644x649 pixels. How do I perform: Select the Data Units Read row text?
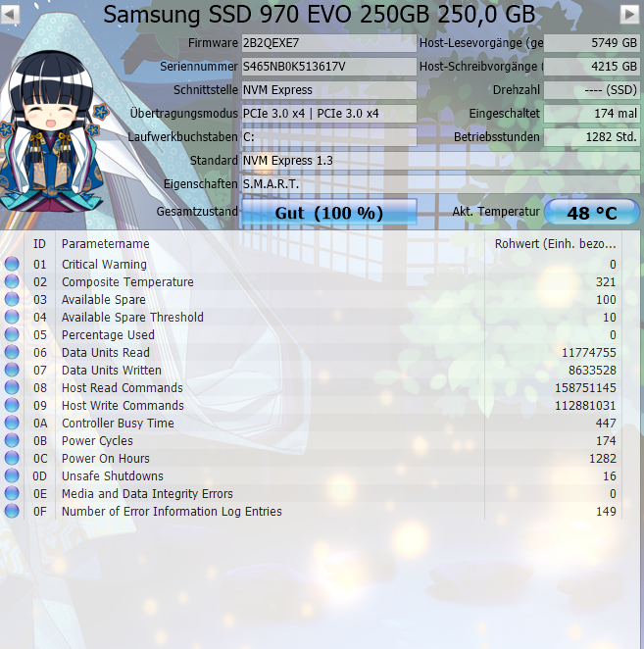pos(106,353)
